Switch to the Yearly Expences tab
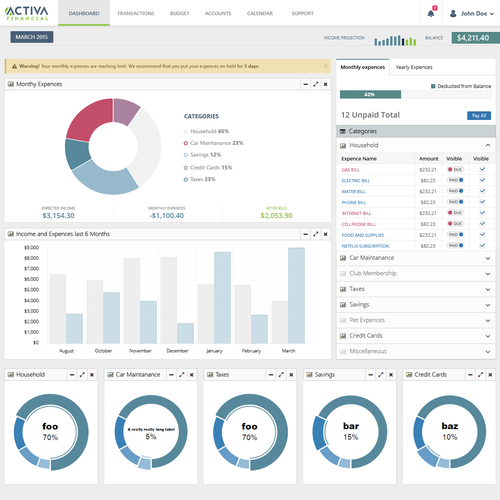 pos(414,67)
